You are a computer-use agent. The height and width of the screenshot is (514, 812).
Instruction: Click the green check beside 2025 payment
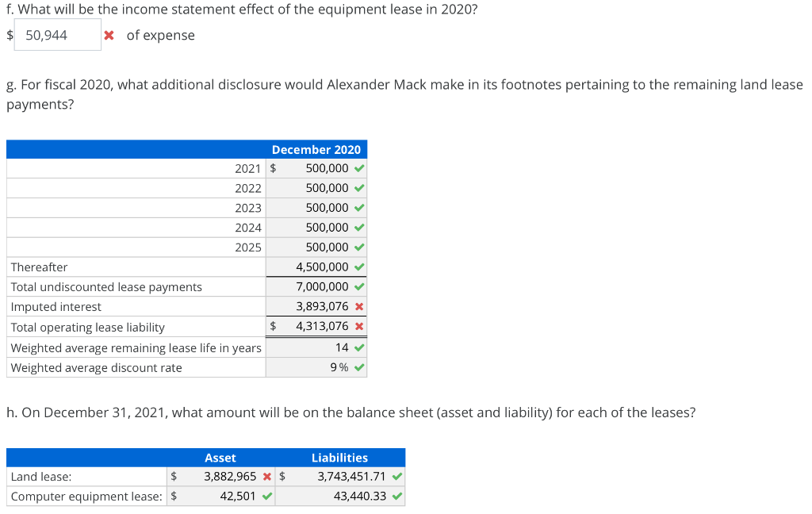pos(359,247)
